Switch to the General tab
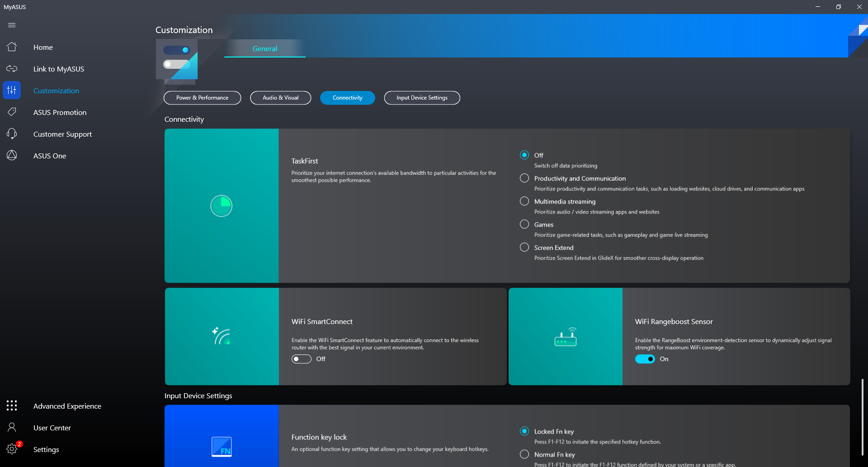 tap(265, 48)
